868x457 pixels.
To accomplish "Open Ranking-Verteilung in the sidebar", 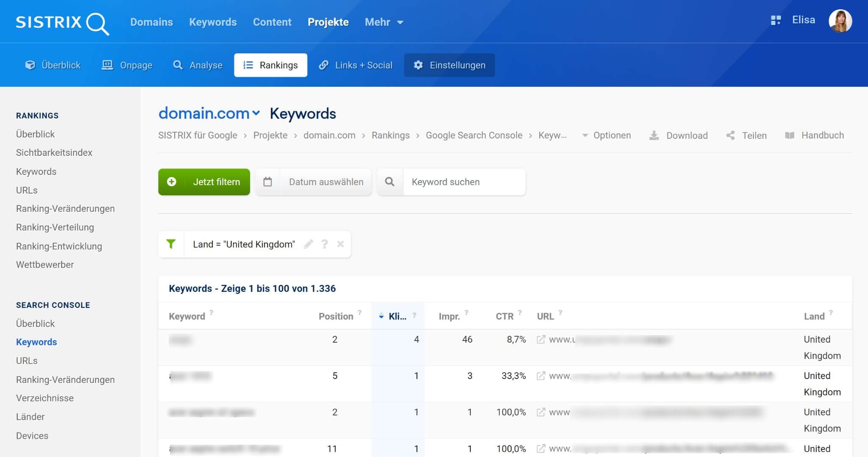I will 55,227.
